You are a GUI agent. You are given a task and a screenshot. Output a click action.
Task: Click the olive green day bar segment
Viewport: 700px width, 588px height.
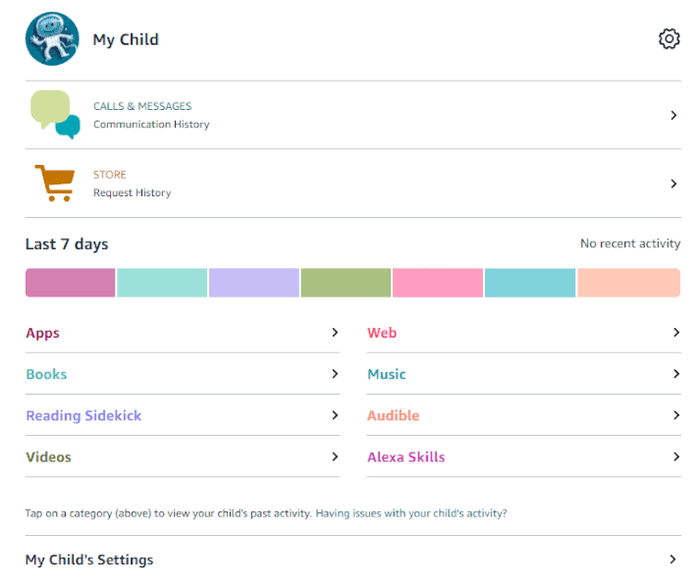346,283
